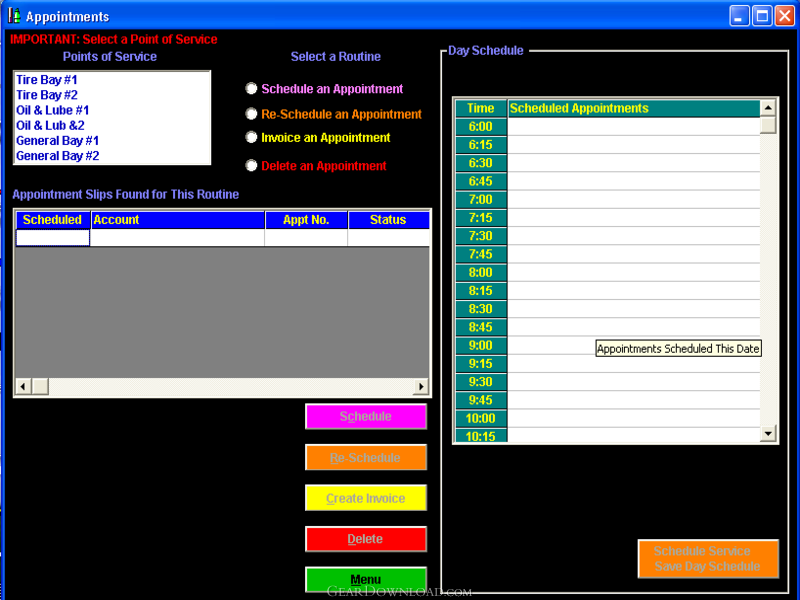Screen dimensions: 800x600
Task: Click the 7:00 time slot
Action: 481,199
